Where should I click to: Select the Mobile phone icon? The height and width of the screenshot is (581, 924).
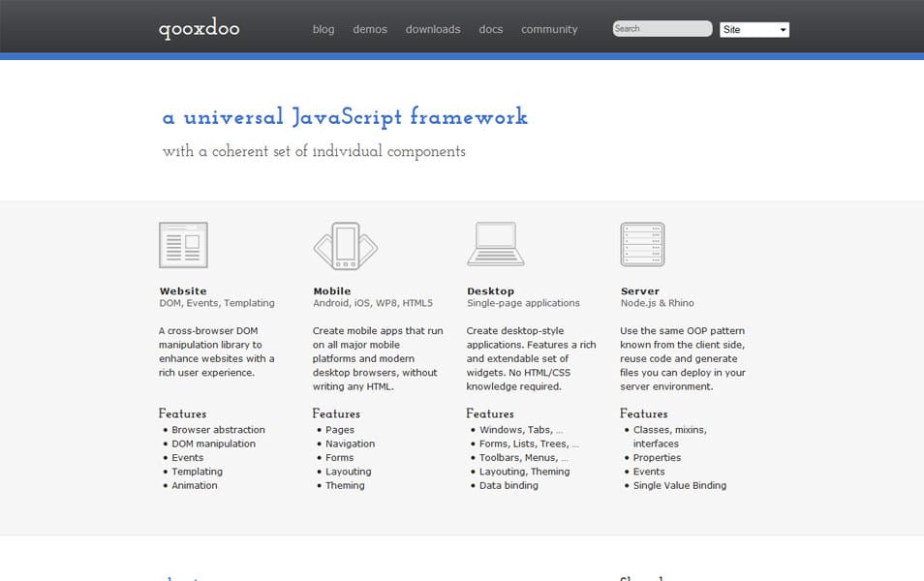346,246
